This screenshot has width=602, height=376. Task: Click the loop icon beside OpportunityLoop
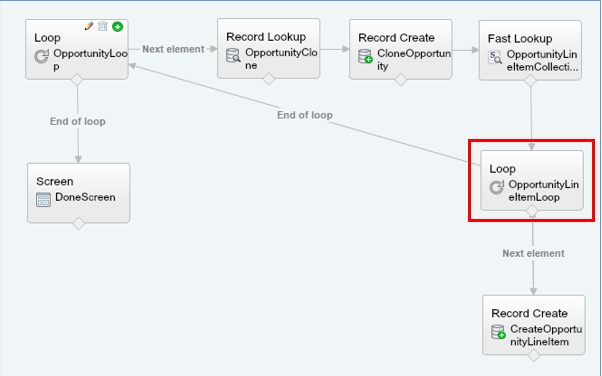pyautogui.click(x=41, y=56)
